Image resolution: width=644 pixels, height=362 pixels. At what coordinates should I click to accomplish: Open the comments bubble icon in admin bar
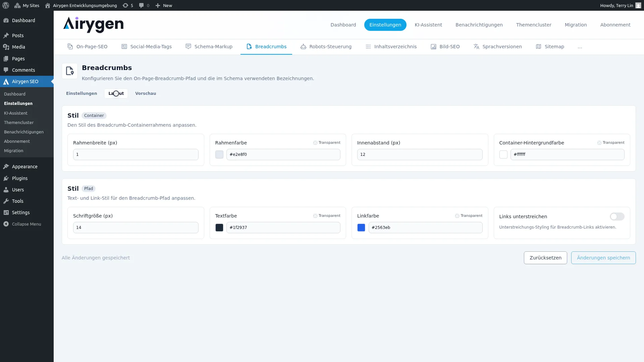(x=144, y=5)
